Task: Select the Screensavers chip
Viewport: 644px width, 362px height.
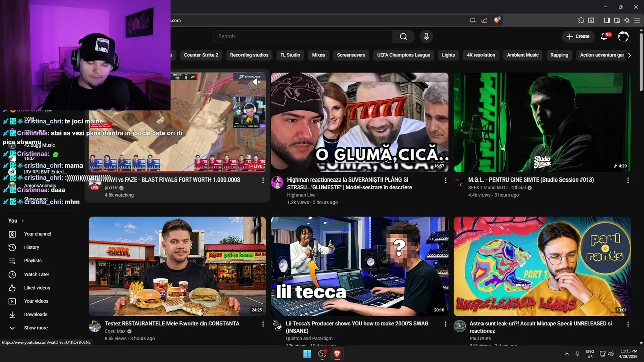Action: click(x=351, y=55)
